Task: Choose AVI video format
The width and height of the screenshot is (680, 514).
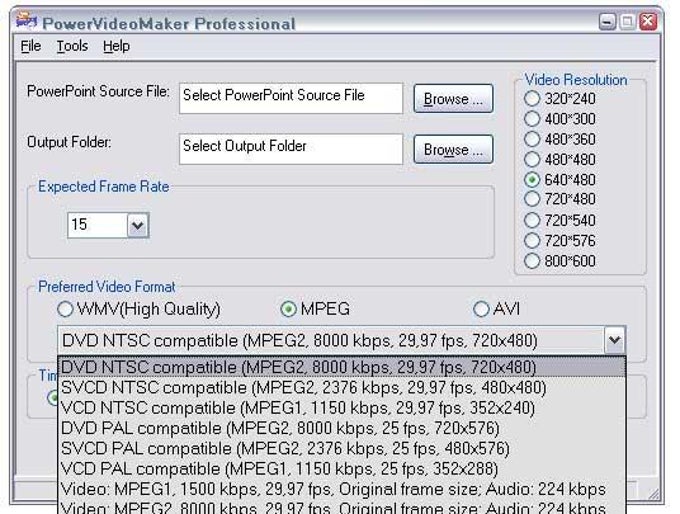Action: click(497, 309)
